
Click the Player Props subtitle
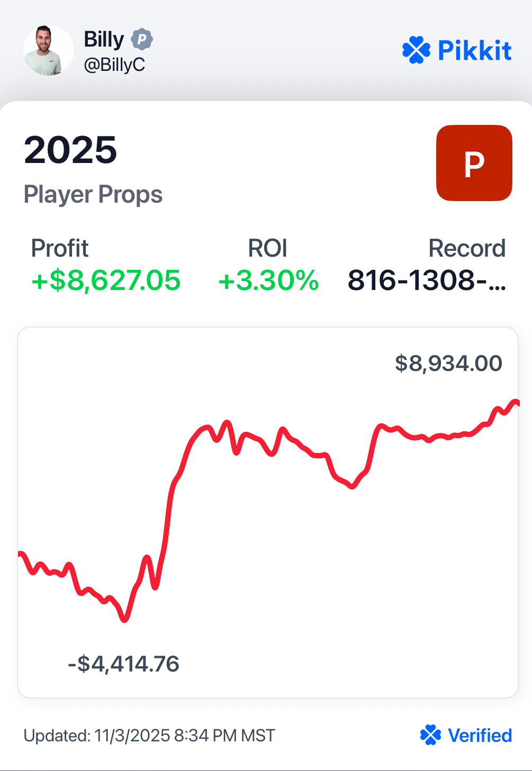[x=93, y=195]
